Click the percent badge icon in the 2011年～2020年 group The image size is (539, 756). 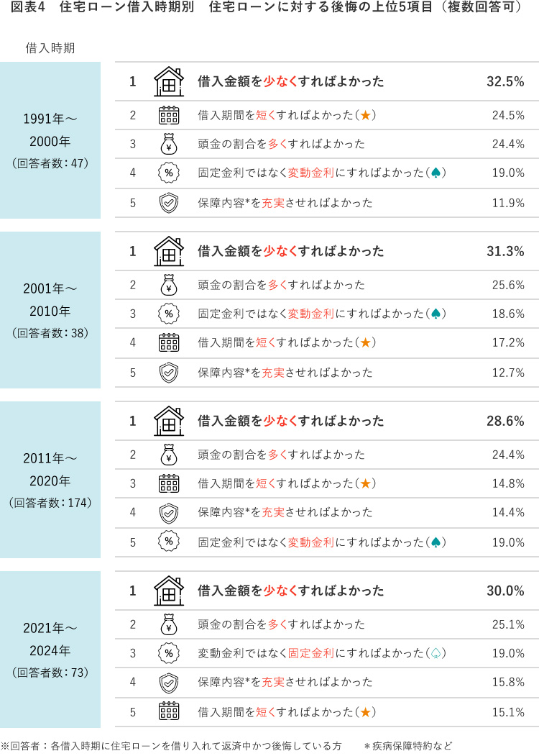[x=168, y=542]
